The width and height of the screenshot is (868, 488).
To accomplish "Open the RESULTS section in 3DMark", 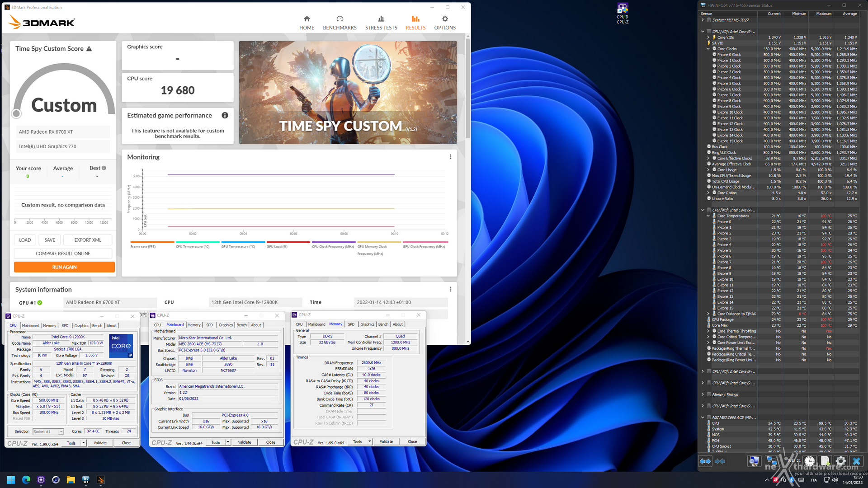I will tap(415, 23).
